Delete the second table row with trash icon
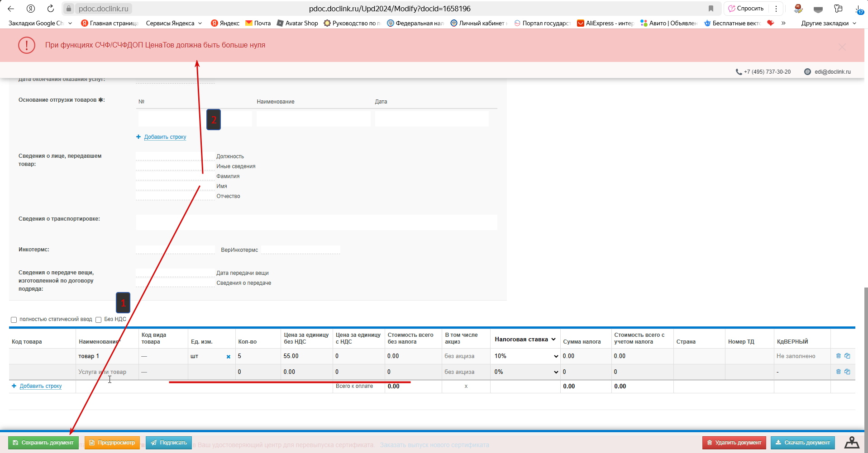This screenshot has height=453, width=868. click(838, 372)
